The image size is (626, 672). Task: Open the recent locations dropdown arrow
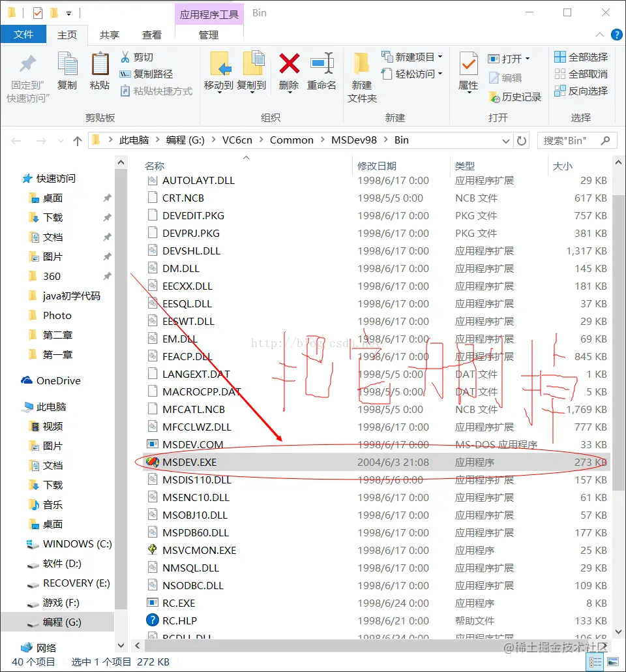pyautogui.click(x=61, y=140)
